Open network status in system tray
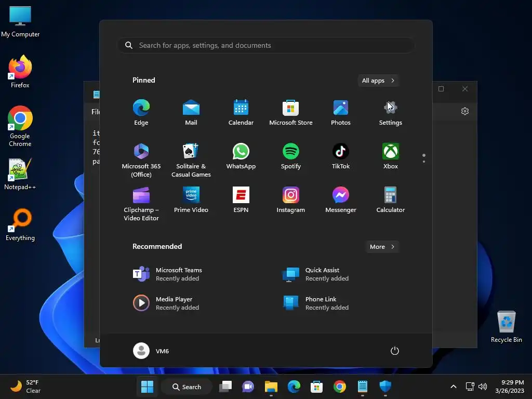Screen dimensions: 532x399 tap(470, 387)
